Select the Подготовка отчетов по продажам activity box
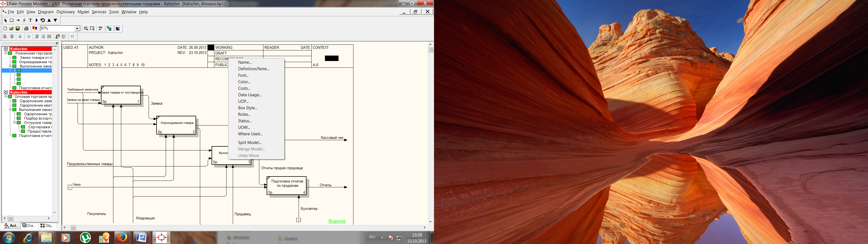 pos(287,186)
